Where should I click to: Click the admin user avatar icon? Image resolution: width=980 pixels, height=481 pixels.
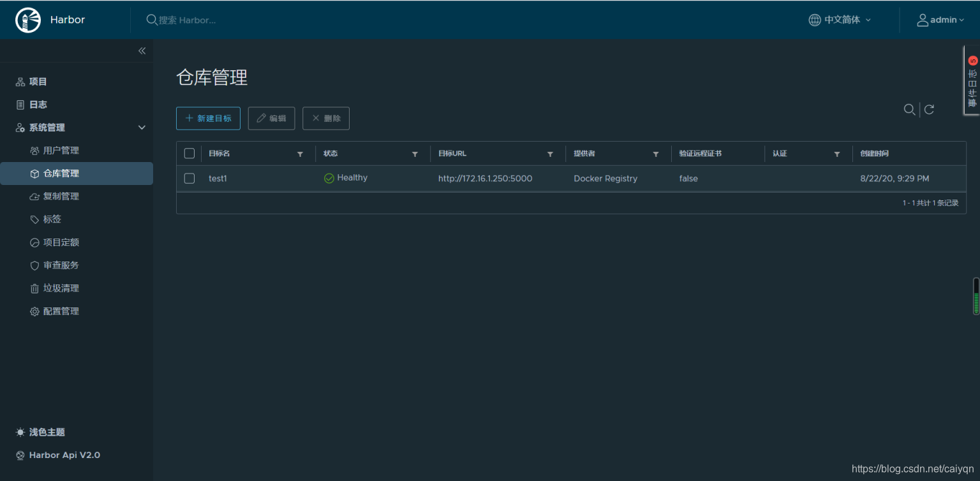923,20
